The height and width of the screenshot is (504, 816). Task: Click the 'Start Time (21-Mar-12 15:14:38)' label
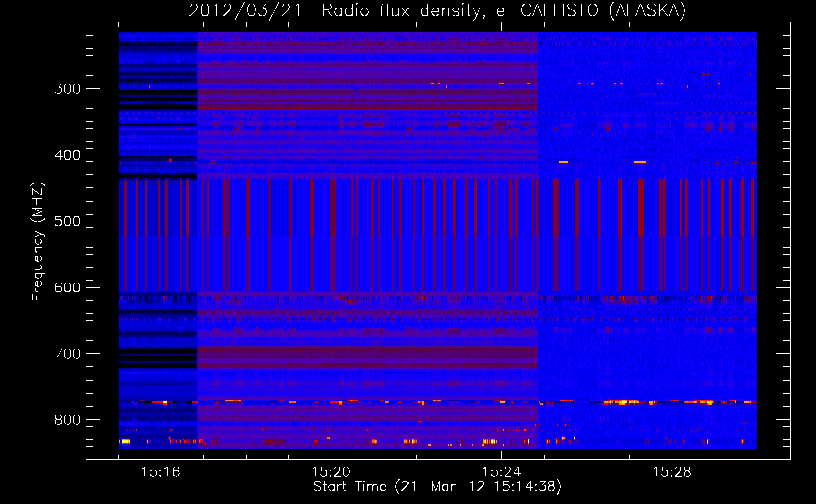tap(437, 487)
